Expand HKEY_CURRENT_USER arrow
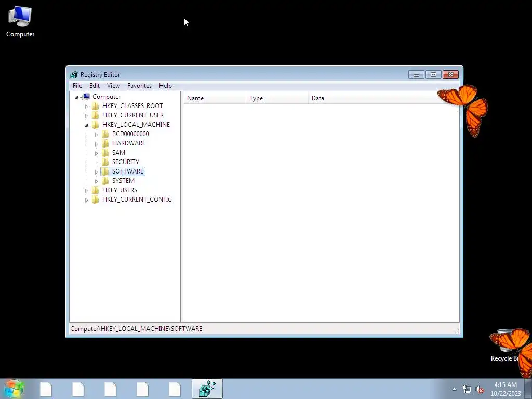This screenshot has width=532, height=399. point(86,116)
